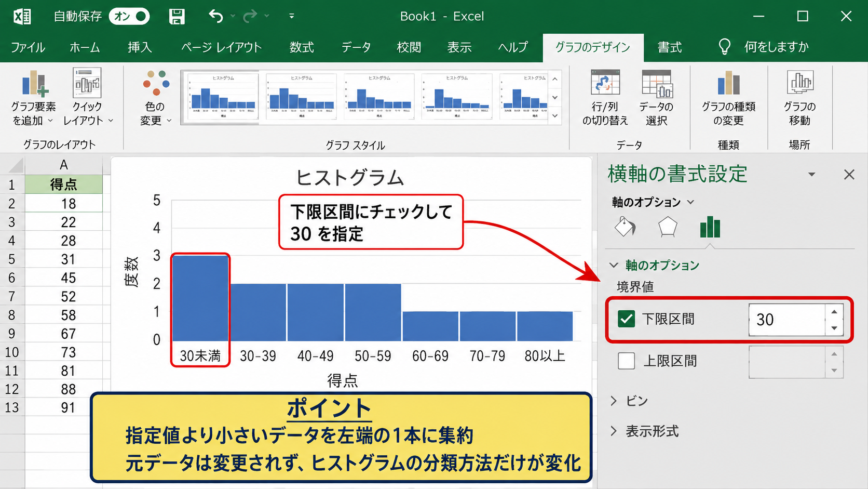Open 色の変更 color palette
Screen dimensions: 868x489
[x=155, y=98]
